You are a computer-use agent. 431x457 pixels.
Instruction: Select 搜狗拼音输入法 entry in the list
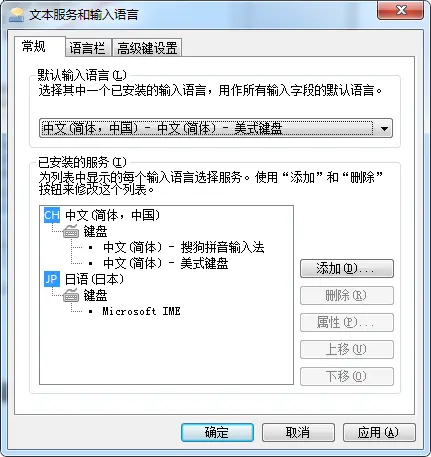point(183,247)
